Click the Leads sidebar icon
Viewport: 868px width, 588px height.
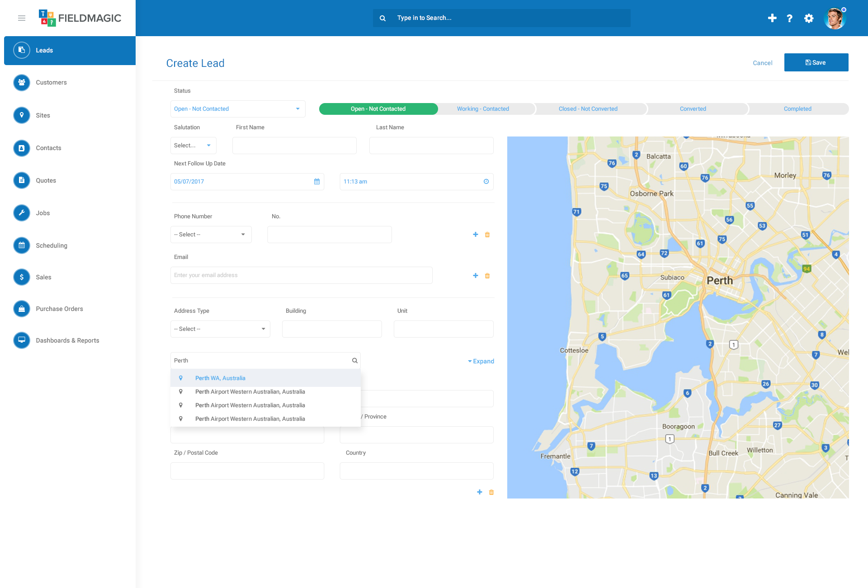tap(22, 50)
